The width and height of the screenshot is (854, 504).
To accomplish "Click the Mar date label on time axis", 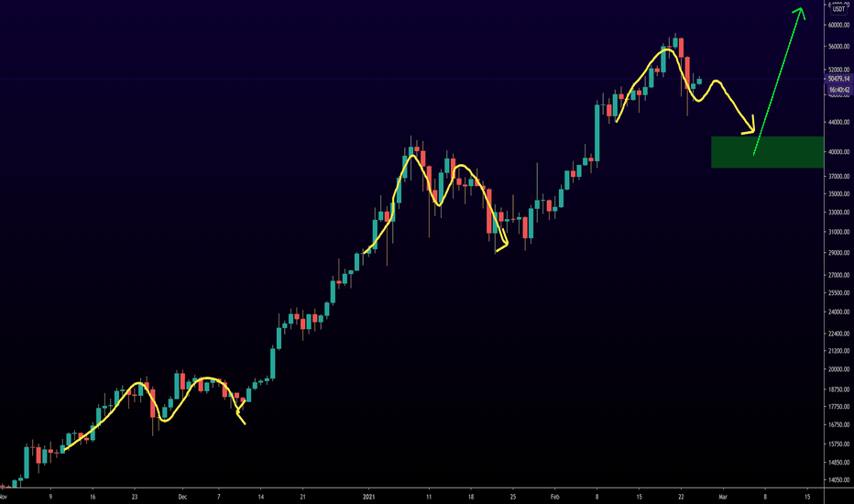I will click(x=723, y=497).
